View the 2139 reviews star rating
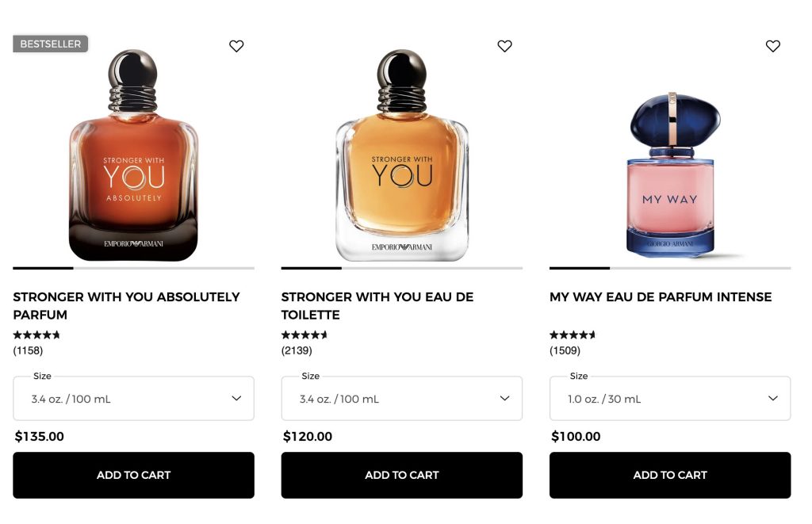Image resolution: width=812 pixels, height=524 pixels. (x=304, y=335)
